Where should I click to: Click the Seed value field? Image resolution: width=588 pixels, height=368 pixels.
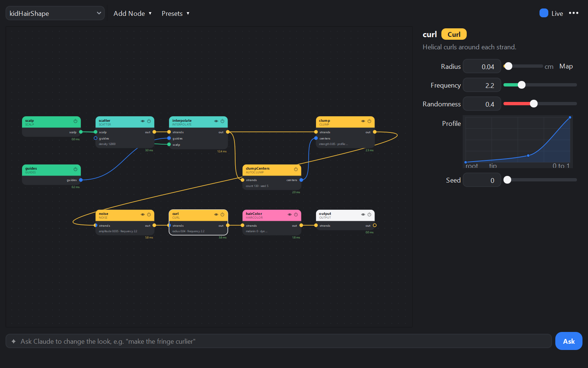tap(482, 180)
